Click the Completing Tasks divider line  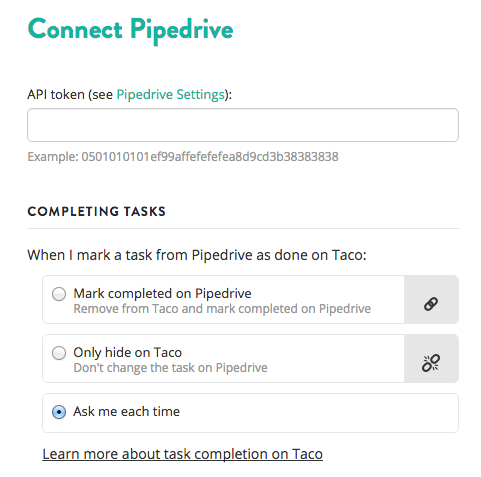tap(243, 229)
